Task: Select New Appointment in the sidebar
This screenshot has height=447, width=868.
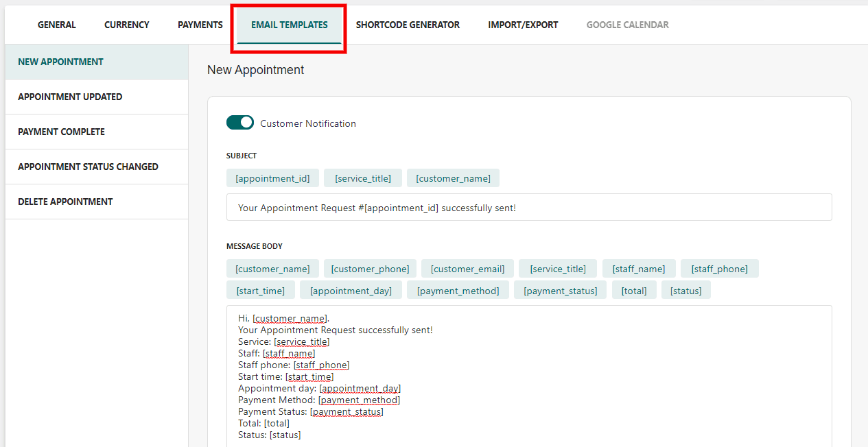Action: 97,62
